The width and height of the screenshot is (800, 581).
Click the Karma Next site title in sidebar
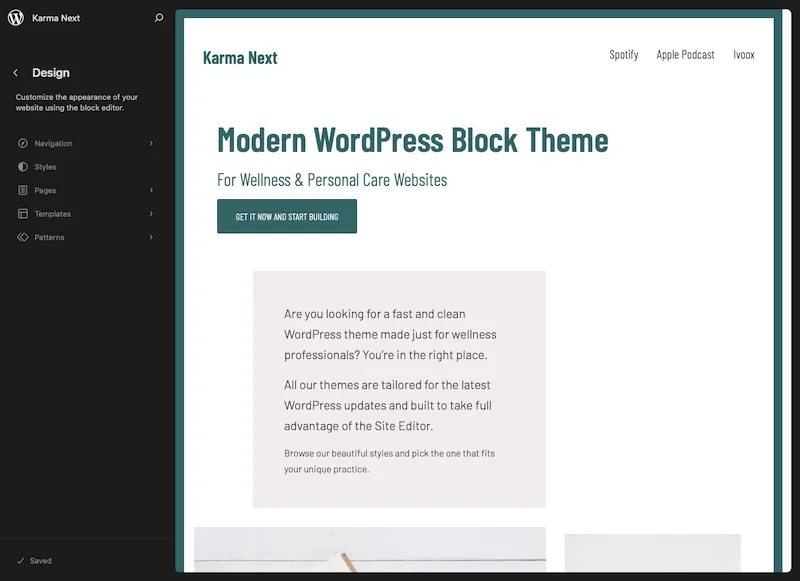point(56,18)
